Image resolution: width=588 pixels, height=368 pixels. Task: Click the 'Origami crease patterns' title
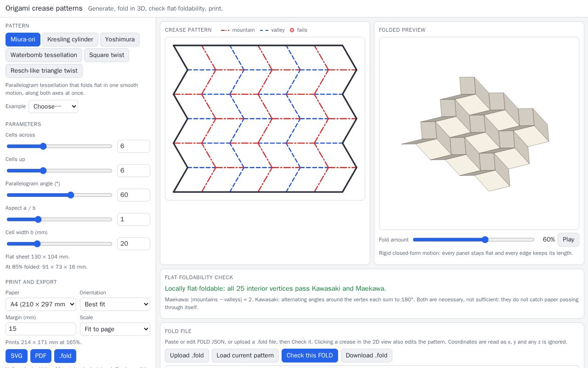click(44, 8)
